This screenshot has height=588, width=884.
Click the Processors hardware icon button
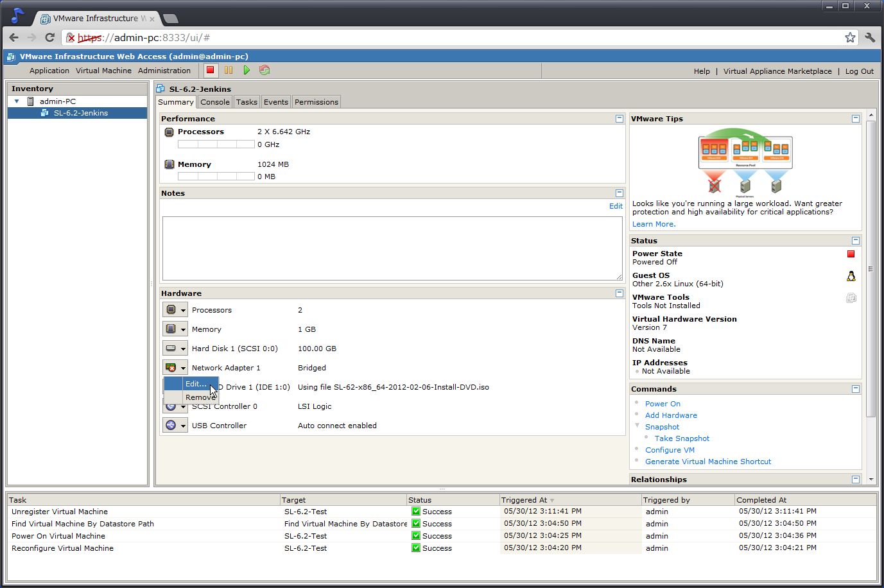click(171, 309)
